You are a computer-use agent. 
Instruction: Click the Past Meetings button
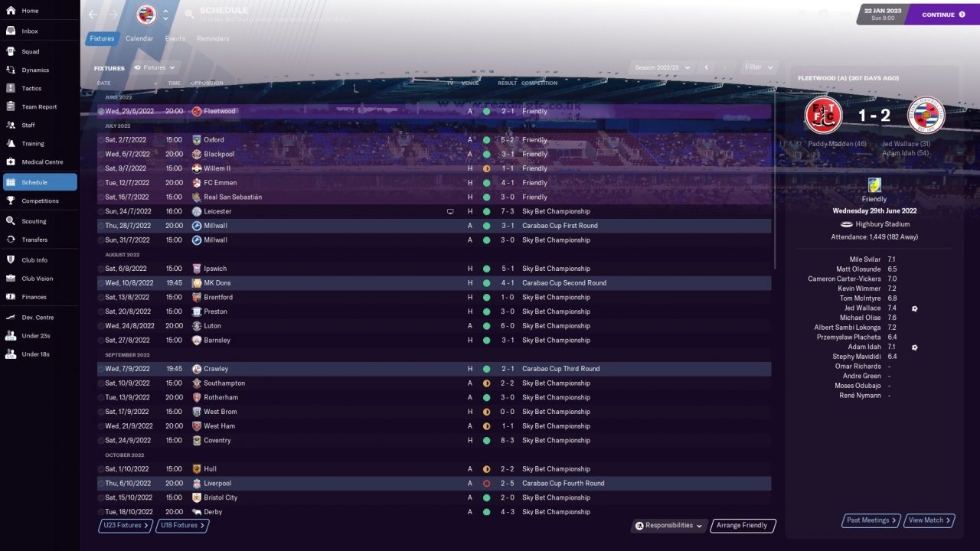point(871,520)
